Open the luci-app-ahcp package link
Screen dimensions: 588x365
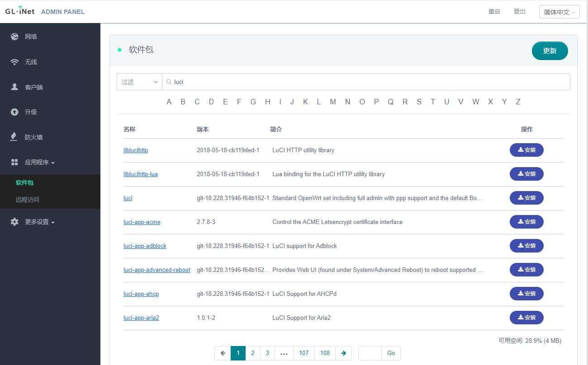pos(141,294)
